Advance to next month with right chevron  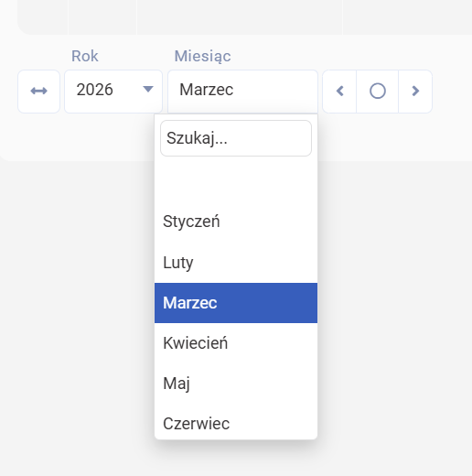pyautogui.click(x=415, y=91)
